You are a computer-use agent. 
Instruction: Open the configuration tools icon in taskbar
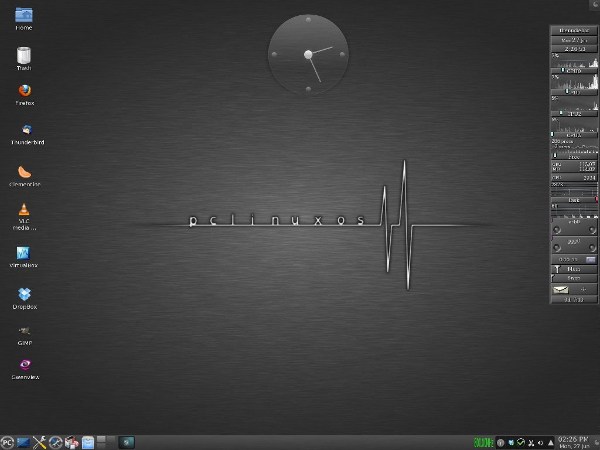coord(40,441)
